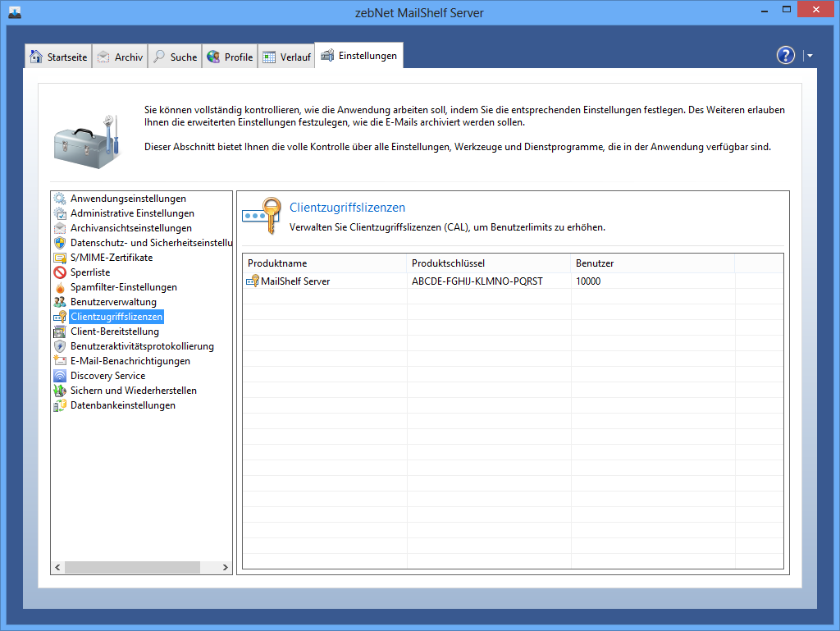840x631 pixels.
Task: Open Sichern und Wiederherstellen settings
Action: coord(133,391)
